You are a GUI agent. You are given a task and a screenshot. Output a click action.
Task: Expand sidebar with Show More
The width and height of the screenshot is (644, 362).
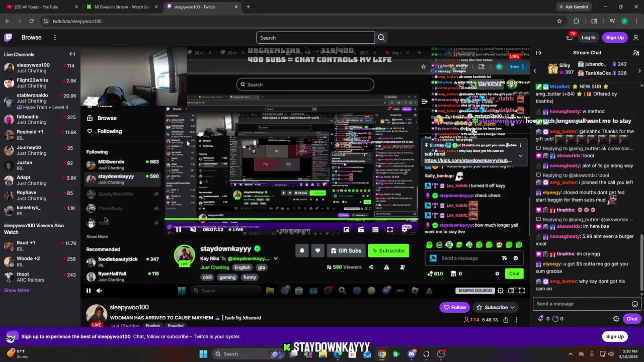point(16,290)
